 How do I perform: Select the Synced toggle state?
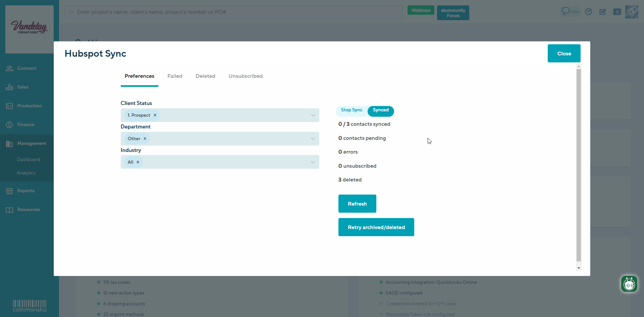[381, 110]
